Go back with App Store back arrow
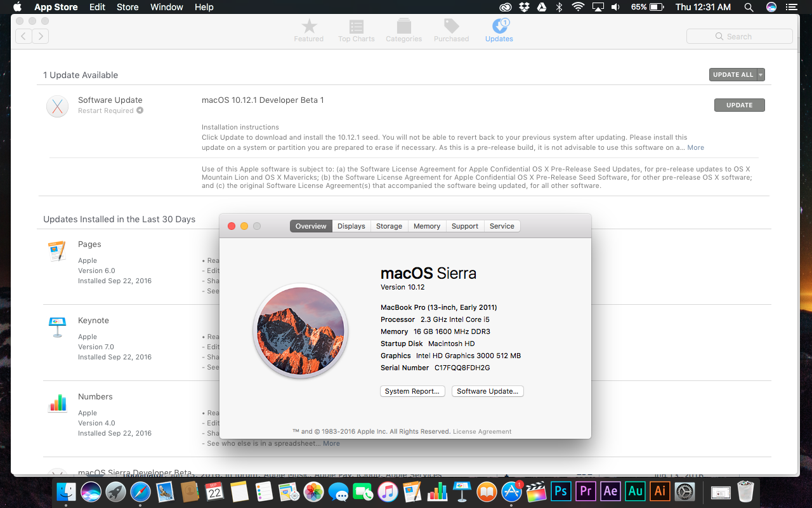Screen dimensions: 812x508 coord(23,36)
